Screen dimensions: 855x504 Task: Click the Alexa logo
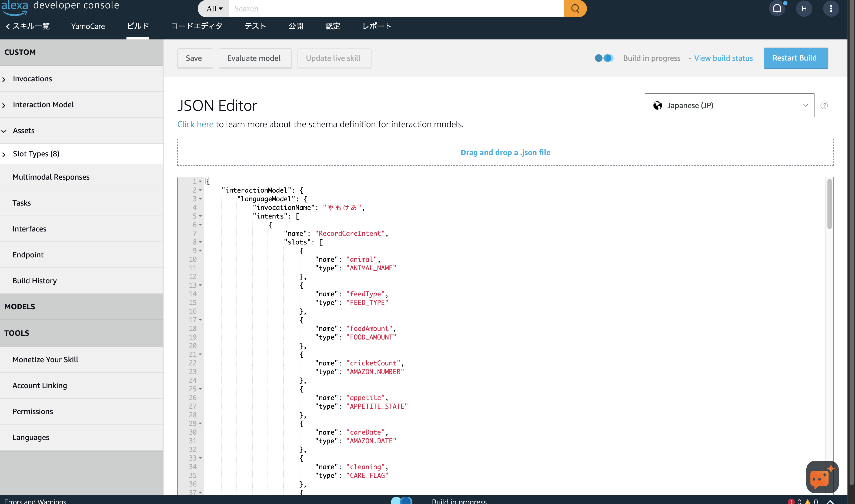point(15,8)
